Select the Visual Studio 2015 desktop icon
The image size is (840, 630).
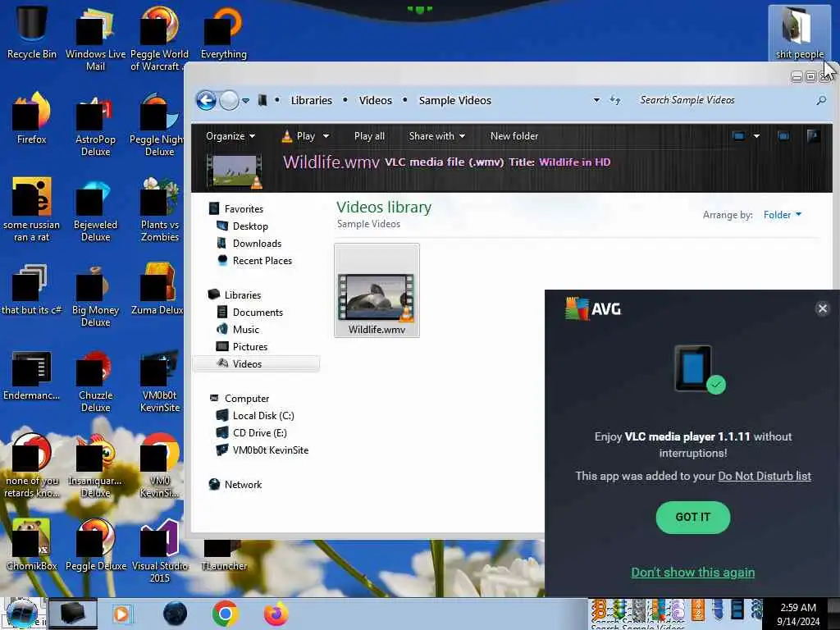[x=160, y=551]
